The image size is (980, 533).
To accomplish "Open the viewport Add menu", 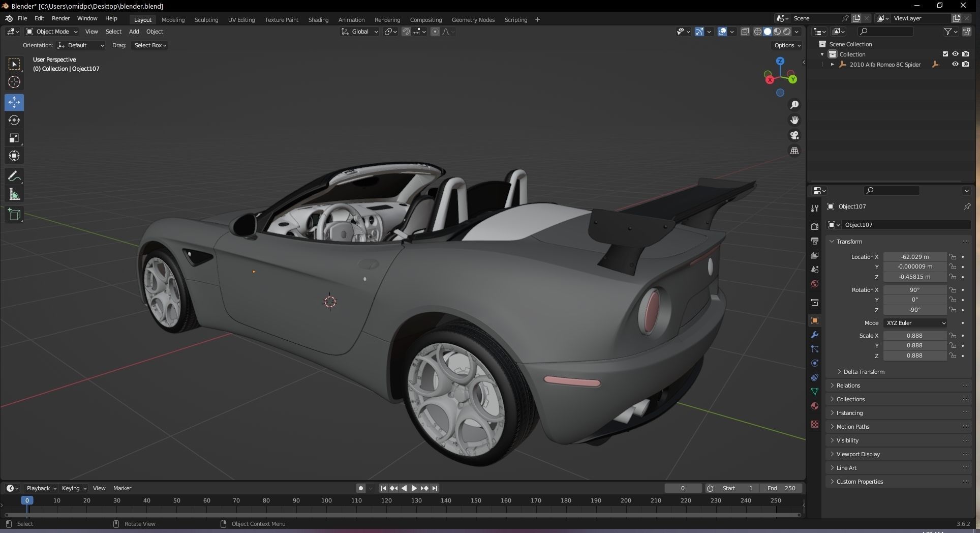I will click(x=134, y=32).
